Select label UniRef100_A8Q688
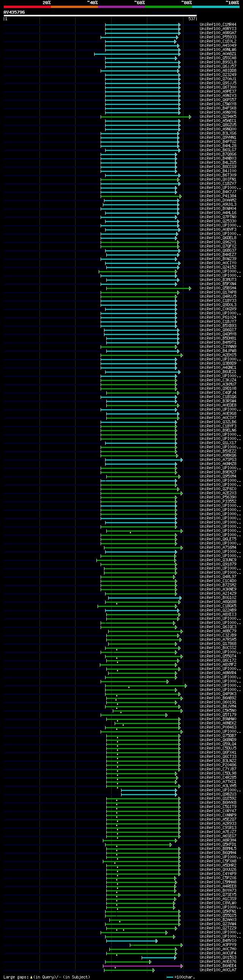The height and width of the screenshot is (980, 243). click(x=218, y=602)
